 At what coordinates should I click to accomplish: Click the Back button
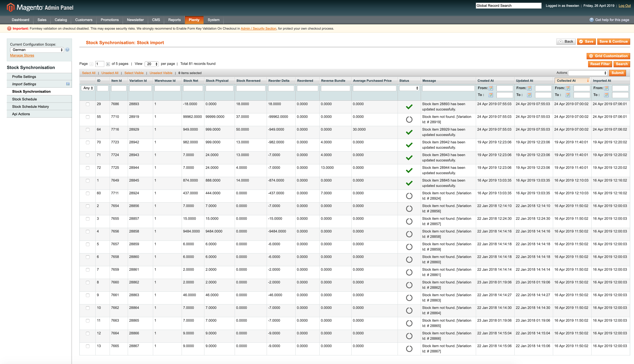pyautogui.click(x=566, y=41)
